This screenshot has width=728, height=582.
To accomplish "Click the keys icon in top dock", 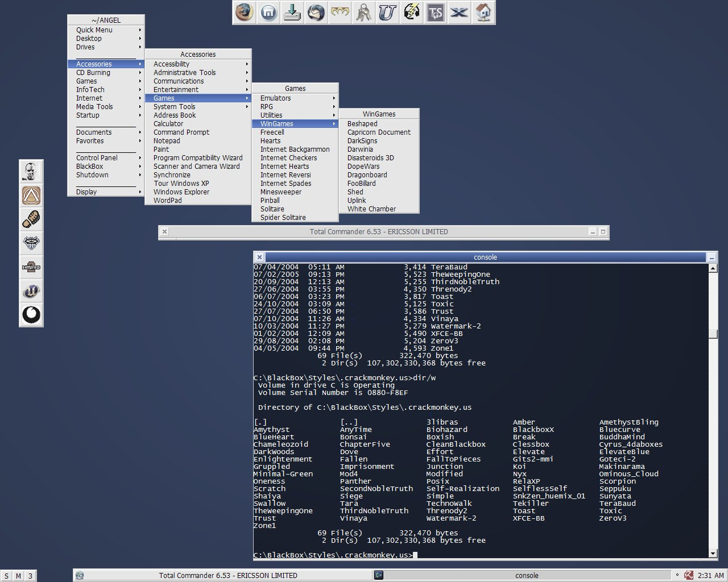I will point(363,12).
